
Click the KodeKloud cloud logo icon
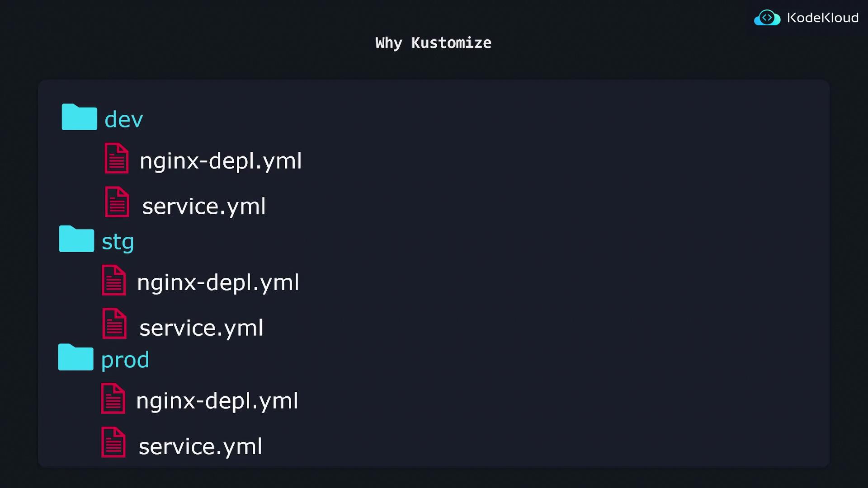point(767,18)
